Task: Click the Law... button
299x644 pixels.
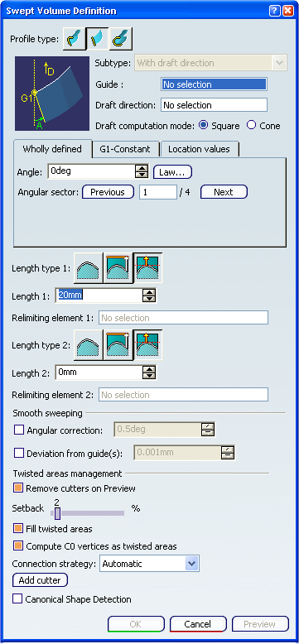Action: click(172, 172)
